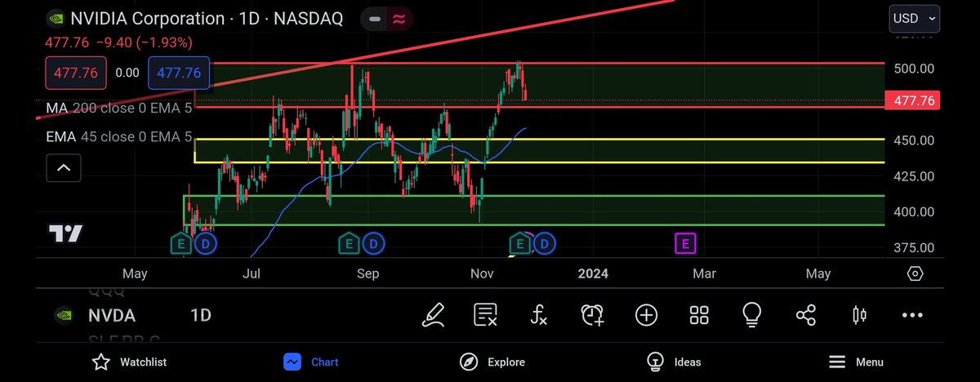Tap the D dividend marker near June
The width and height of the screenshot is (980, 382).
tap(205, 242)
